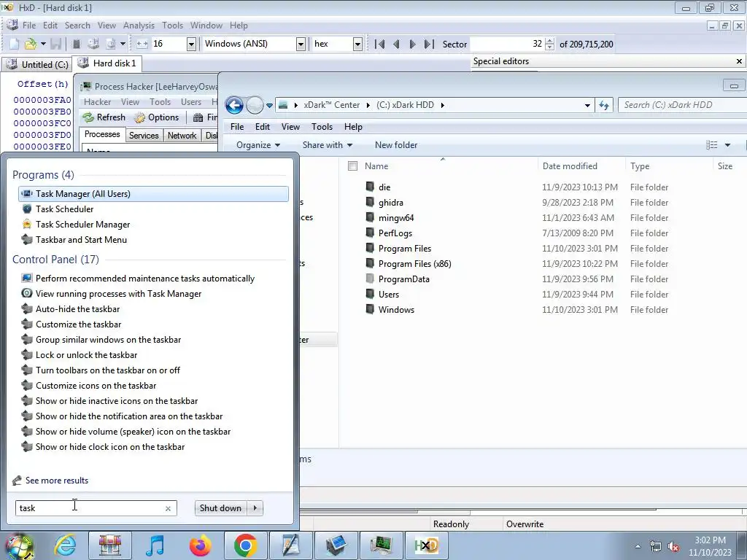Viewport: 747px width, 560px height.
Task: Go to last sector in HxD
Action: [x=429, y=44]
